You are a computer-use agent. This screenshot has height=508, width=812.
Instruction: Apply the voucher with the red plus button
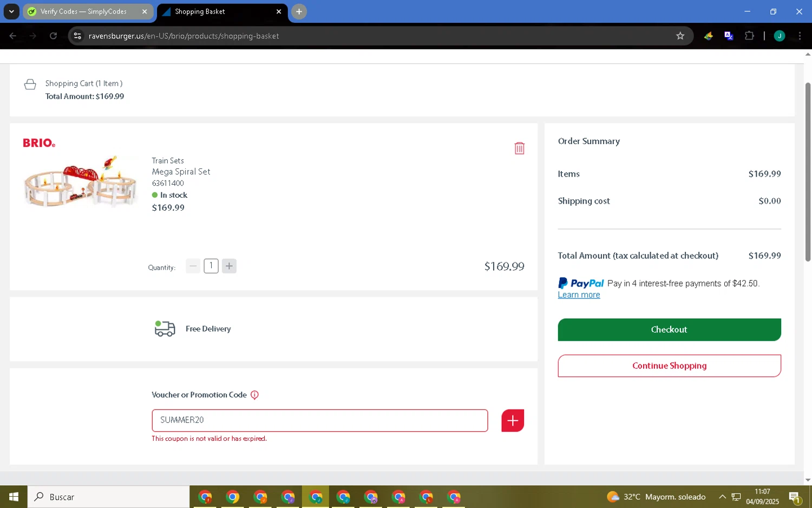click(x=513, y=421)
